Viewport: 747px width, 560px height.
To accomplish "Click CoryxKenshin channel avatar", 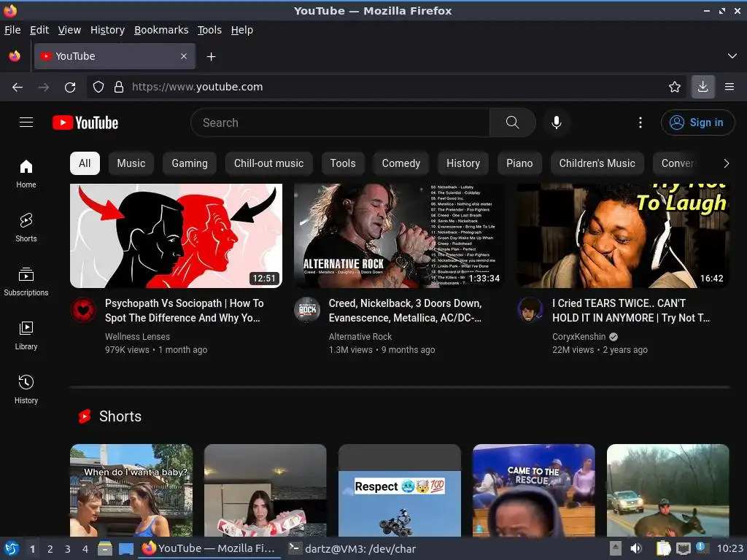I will 530,309.
